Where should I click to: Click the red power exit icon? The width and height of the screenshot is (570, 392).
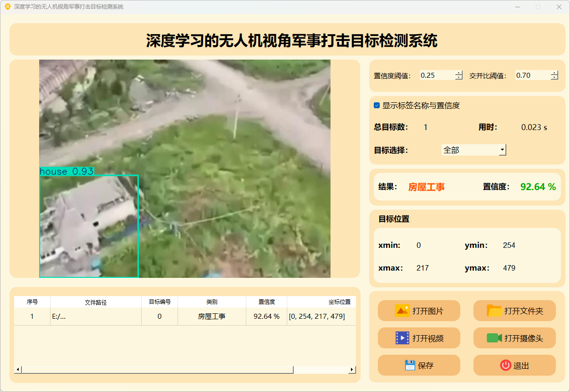pyautogui.click(x=505, y=365)
